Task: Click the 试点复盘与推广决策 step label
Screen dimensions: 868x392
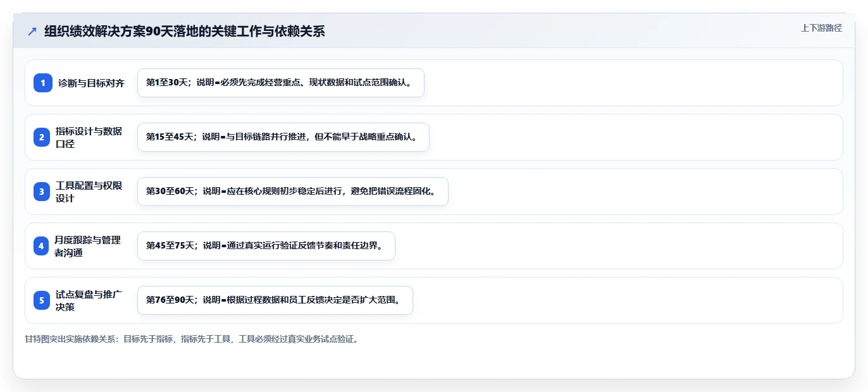Action: coord(89,300)
